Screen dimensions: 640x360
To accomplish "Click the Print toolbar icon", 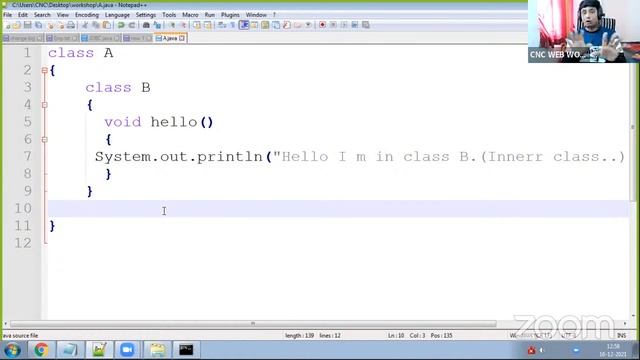I will coord(71,25).
